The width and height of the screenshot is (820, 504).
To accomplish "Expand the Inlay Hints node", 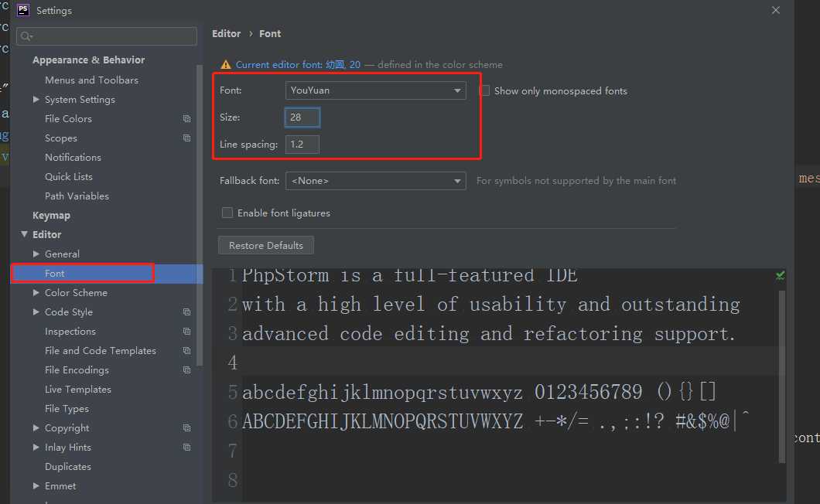I will tap(36, 448).
